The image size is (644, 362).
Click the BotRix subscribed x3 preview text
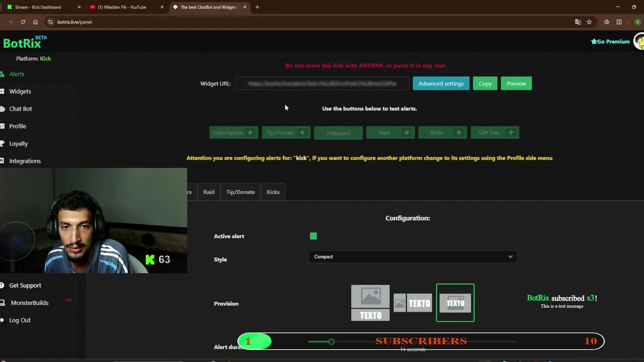pyautogui.click(x=562, y=299)
